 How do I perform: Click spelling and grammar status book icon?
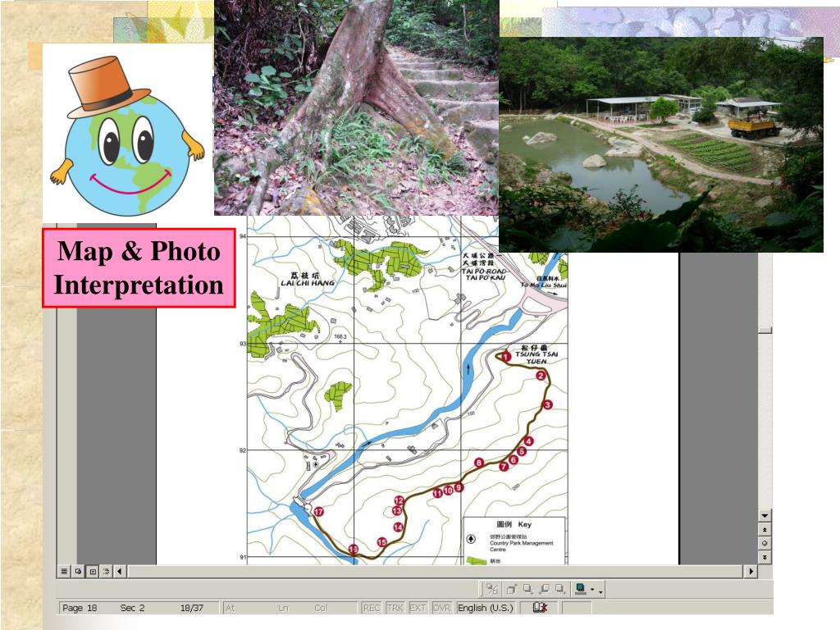point(540,608)
